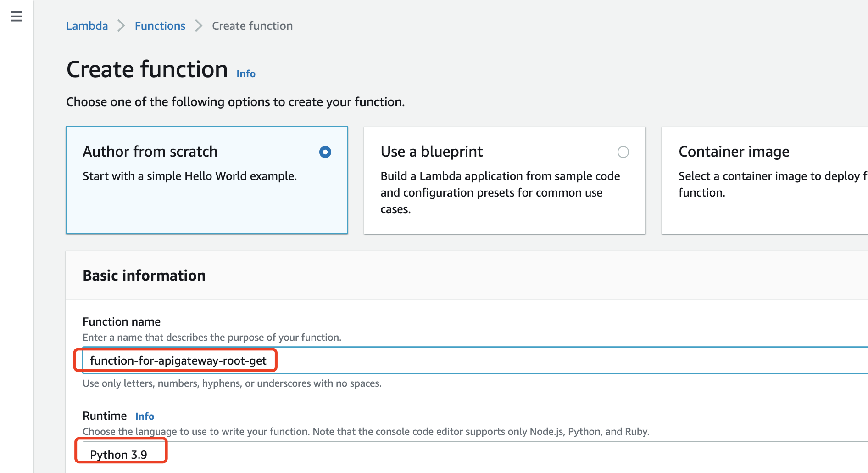Open the Runtime Python 3.9 dropdown
The width and height of the screenshot is (868, 473).
tap(475, 455)
